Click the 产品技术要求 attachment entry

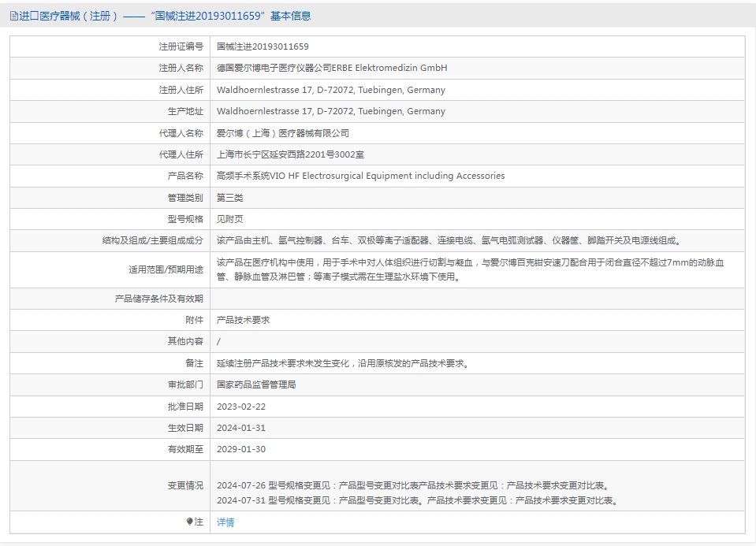tap(243, 320)
